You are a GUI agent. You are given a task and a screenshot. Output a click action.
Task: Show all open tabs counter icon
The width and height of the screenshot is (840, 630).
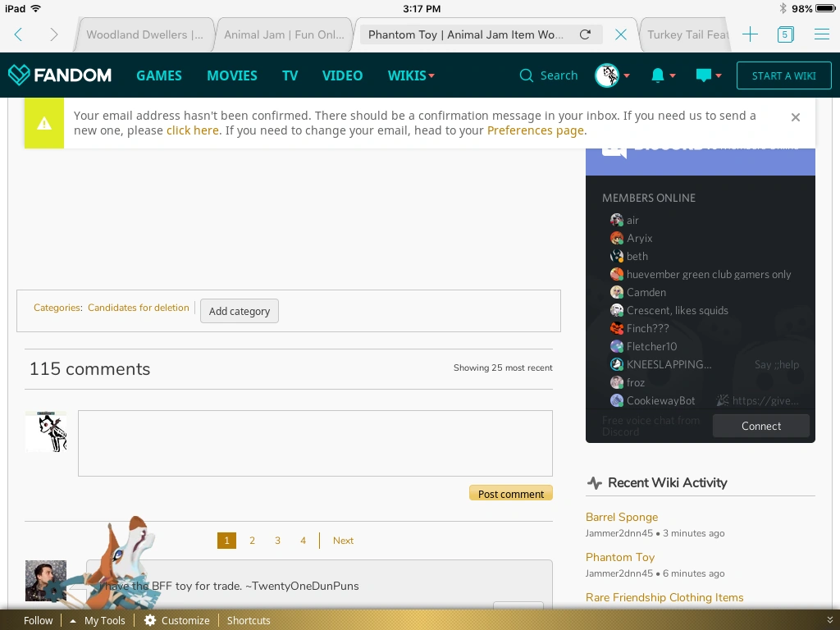click(785, 34)
